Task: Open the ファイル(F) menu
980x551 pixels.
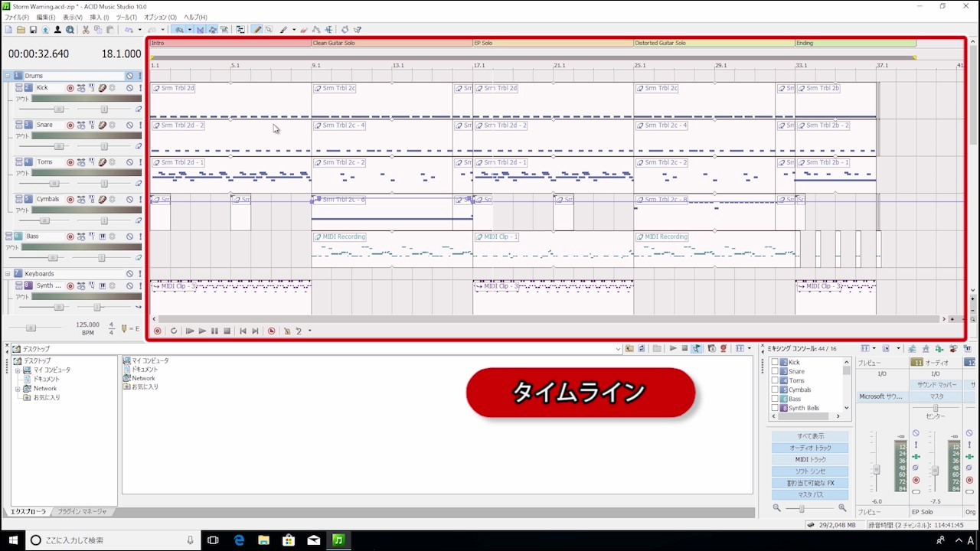Action: click(17, 17)
